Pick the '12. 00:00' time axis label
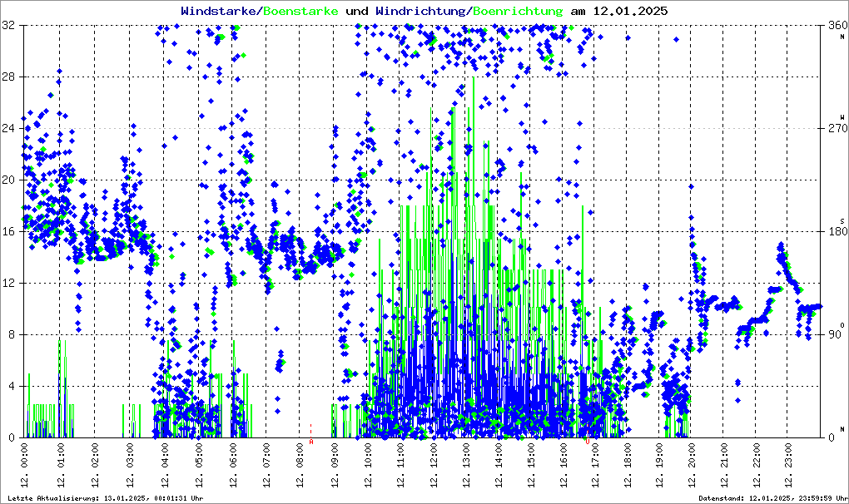 (24, 466)
